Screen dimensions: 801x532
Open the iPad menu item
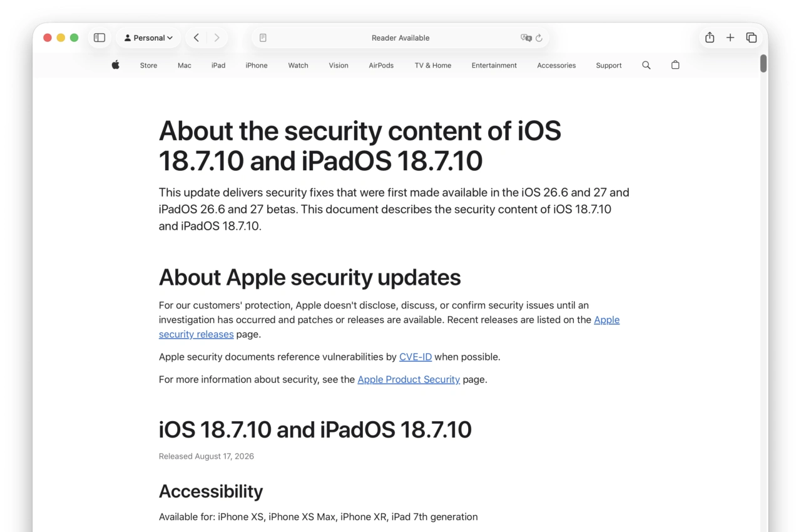tap(218, 65)
